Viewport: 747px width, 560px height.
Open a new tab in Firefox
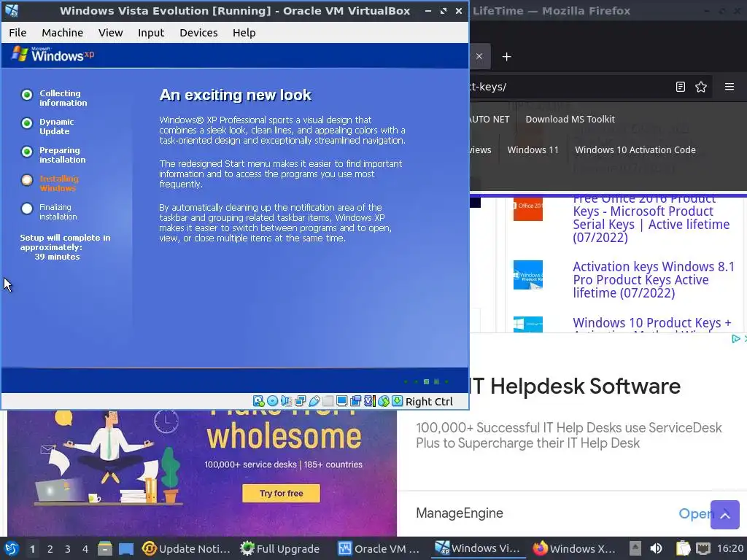tap(506, 57)
